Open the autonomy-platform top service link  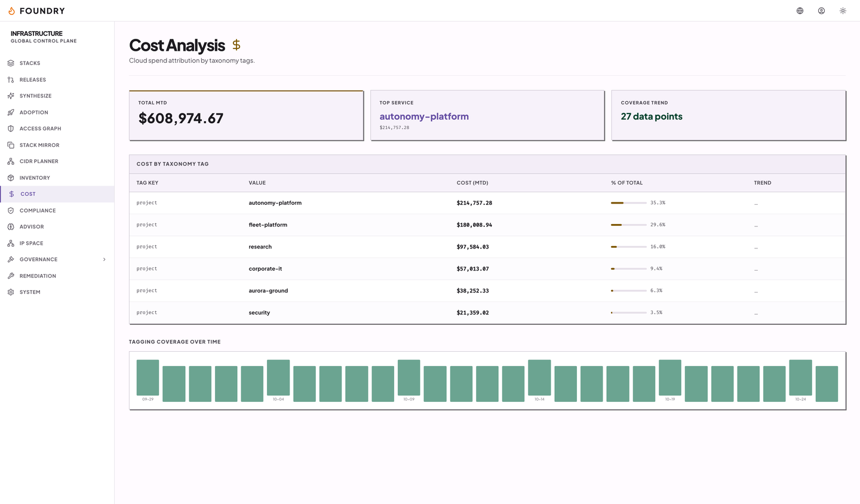point(424,116)
